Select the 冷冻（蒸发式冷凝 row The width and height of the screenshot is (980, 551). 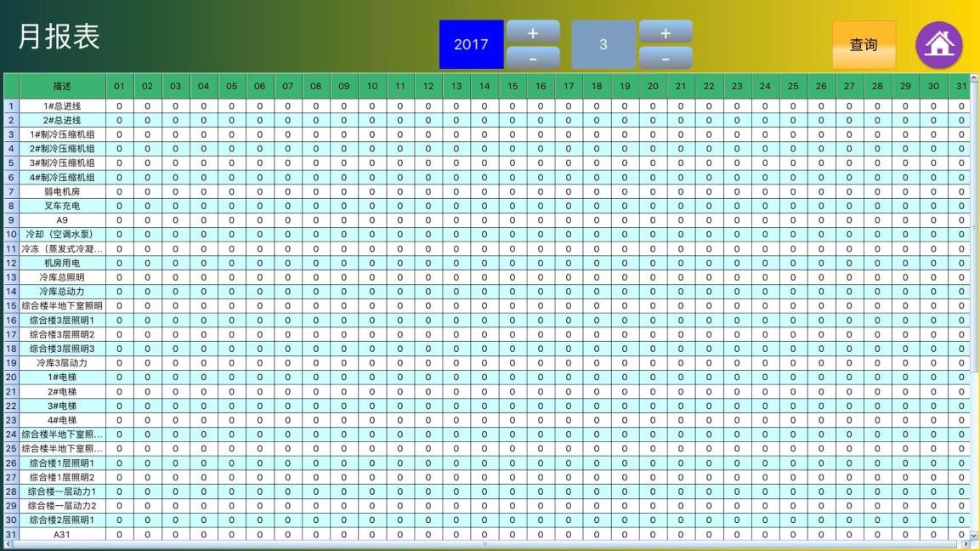click(487, 249)
